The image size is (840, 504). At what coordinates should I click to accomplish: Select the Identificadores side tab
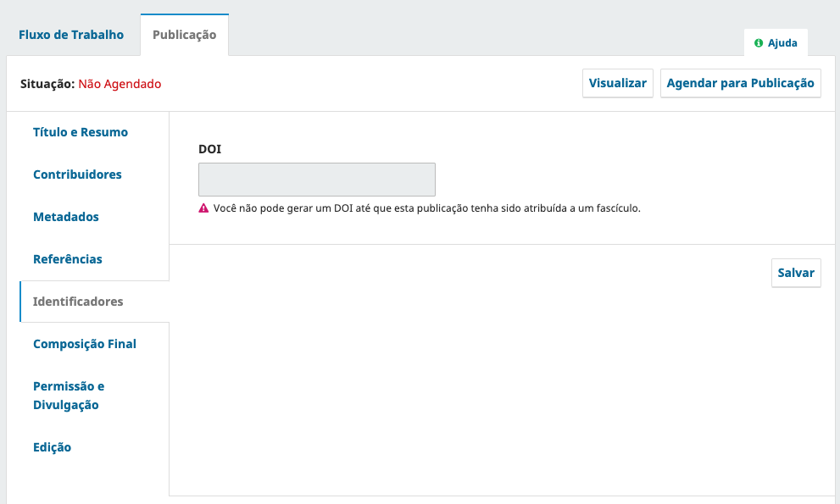point(78,302)
